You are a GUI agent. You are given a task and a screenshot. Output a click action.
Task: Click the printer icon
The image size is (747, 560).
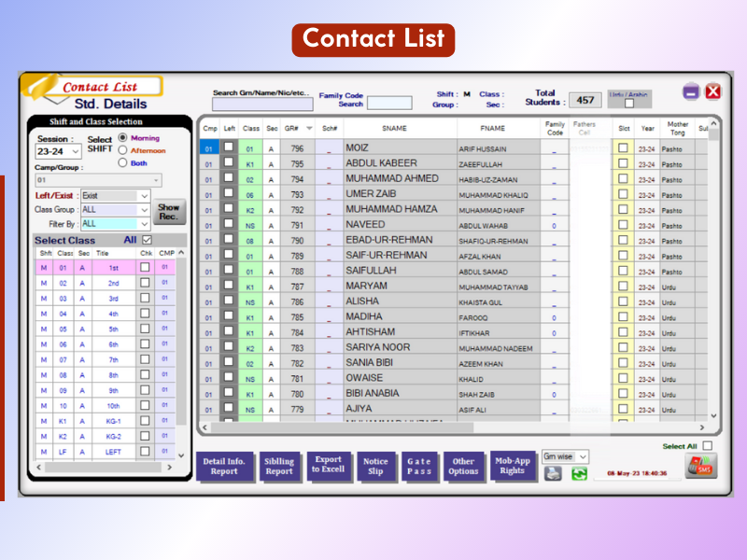point(553,473)
